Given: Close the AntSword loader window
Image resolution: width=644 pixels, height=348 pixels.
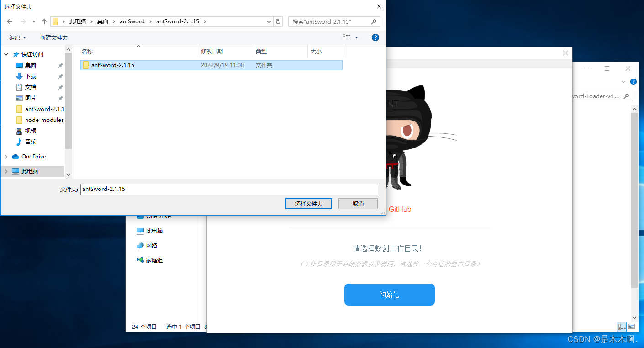Looking at the screenshot, I should 565,53.
